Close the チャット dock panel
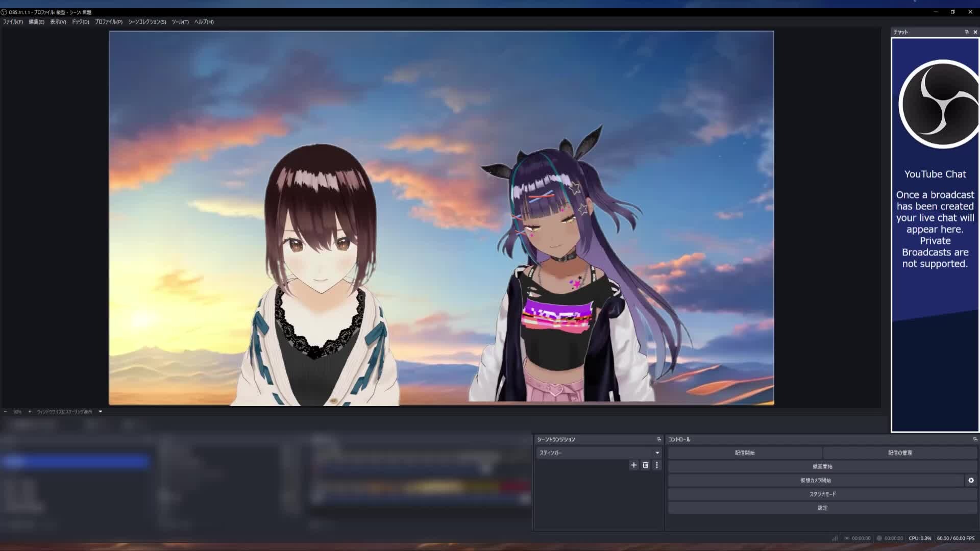980x551 pixels. click(975, 32)
